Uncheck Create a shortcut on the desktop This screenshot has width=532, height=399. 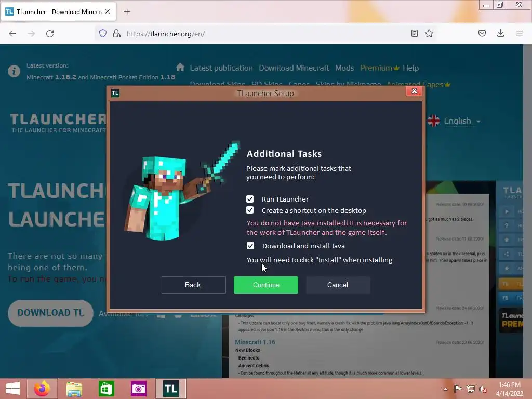[250, 210]
